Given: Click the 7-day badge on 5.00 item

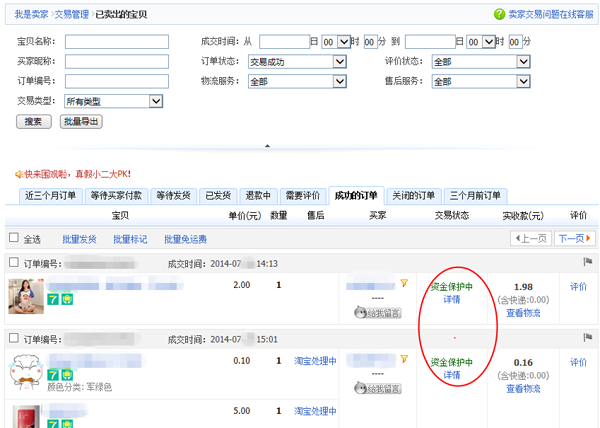Looking at the screenshot, I should tap(53, 423).
